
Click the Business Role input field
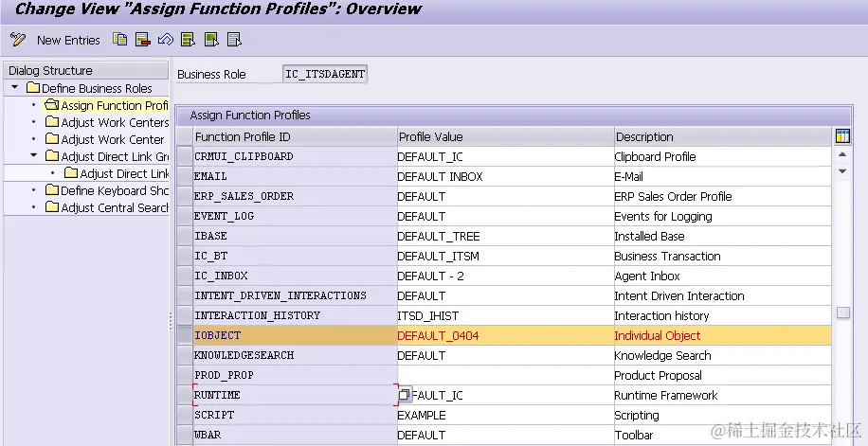(x=325, y=74)
